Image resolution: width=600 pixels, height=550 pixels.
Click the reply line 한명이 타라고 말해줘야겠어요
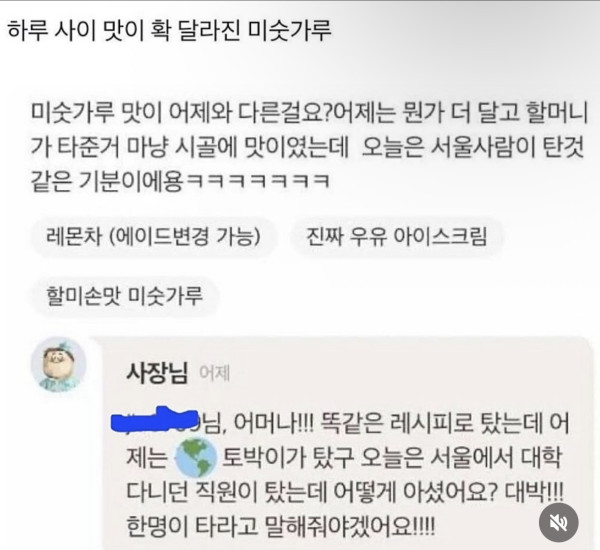pyautogui.click(x=280, y=527)
